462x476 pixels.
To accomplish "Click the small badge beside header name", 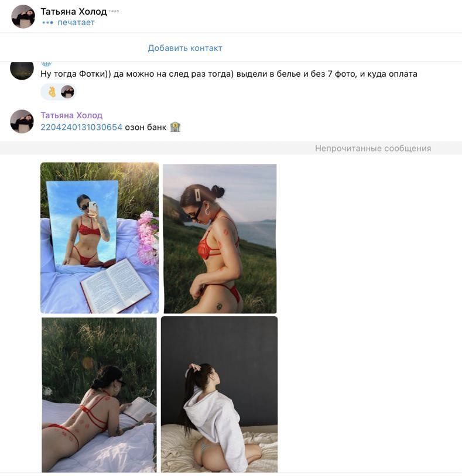I will [114, 11].
